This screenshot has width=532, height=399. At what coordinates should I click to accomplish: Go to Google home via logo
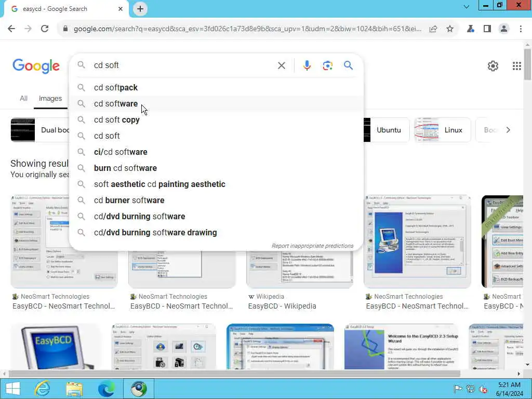pos(36,66)
